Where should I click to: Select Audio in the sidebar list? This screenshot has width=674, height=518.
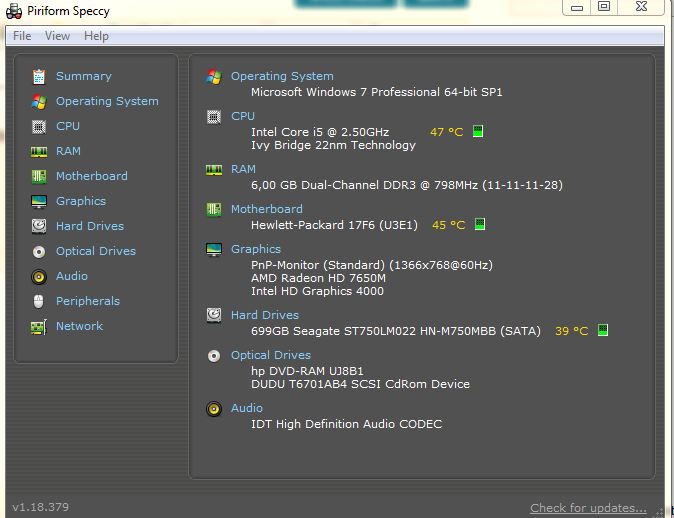pyautogui.click(x=72, y=276)
